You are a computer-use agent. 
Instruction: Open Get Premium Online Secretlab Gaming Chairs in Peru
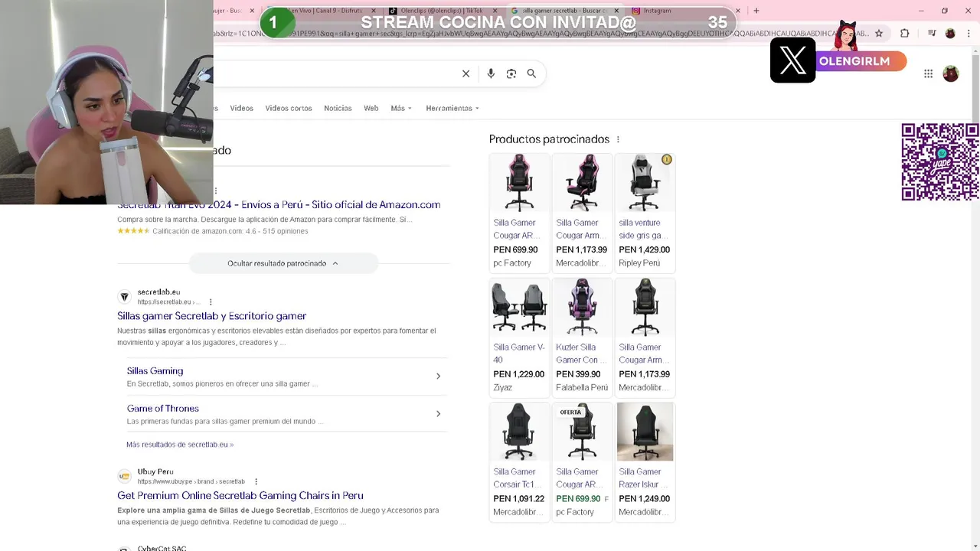[x=240, y=496]
